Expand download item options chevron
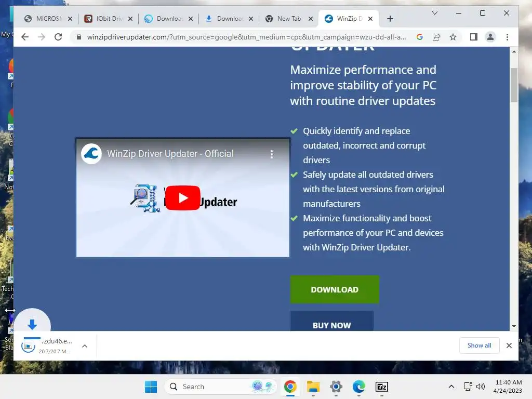This screenshot has width=532, height=399. pyautogui.click(x=85, y=346)
